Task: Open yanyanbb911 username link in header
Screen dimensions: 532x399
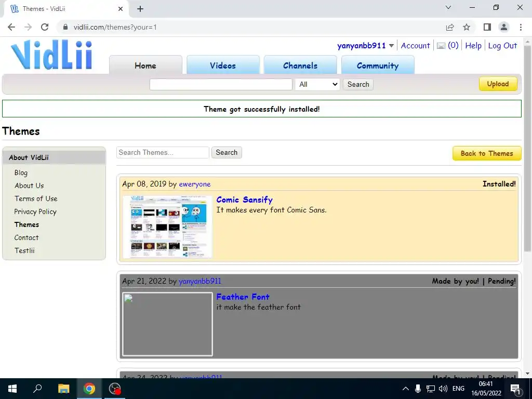Action: (362, 46)
